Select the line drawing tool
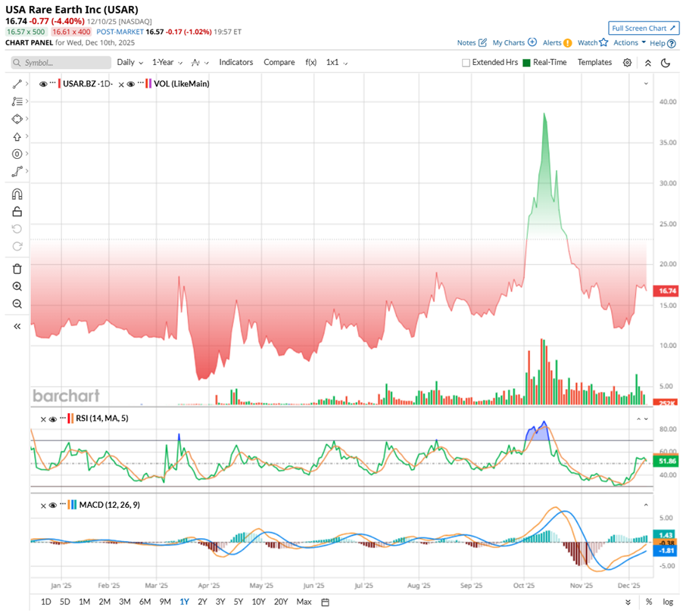683x616 pixels. coord(17,84)
